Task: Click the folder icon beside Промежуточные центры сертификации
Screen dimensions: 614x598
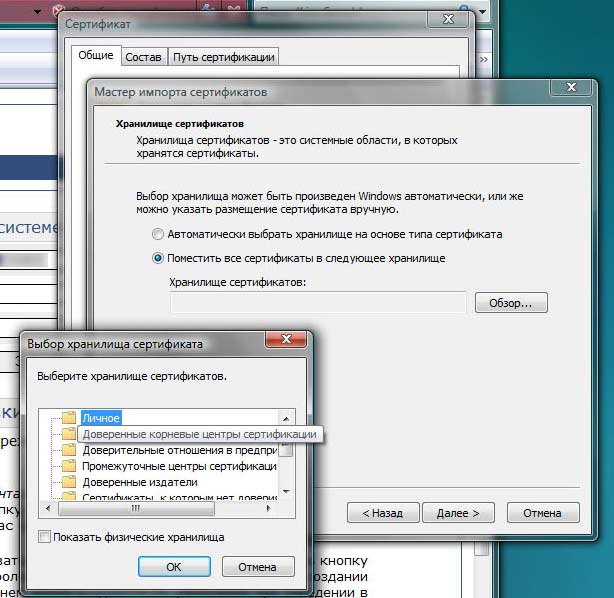Action: coord(69,466)
